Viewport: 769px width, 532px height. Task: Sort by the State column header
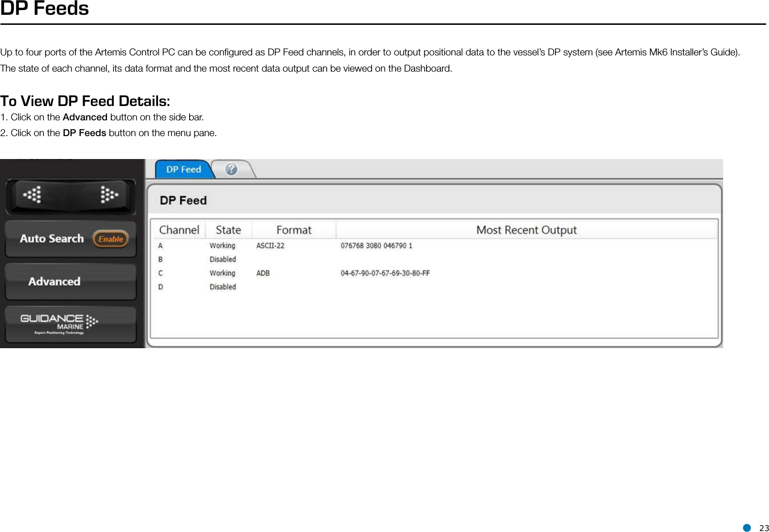[x=228, y=230]
